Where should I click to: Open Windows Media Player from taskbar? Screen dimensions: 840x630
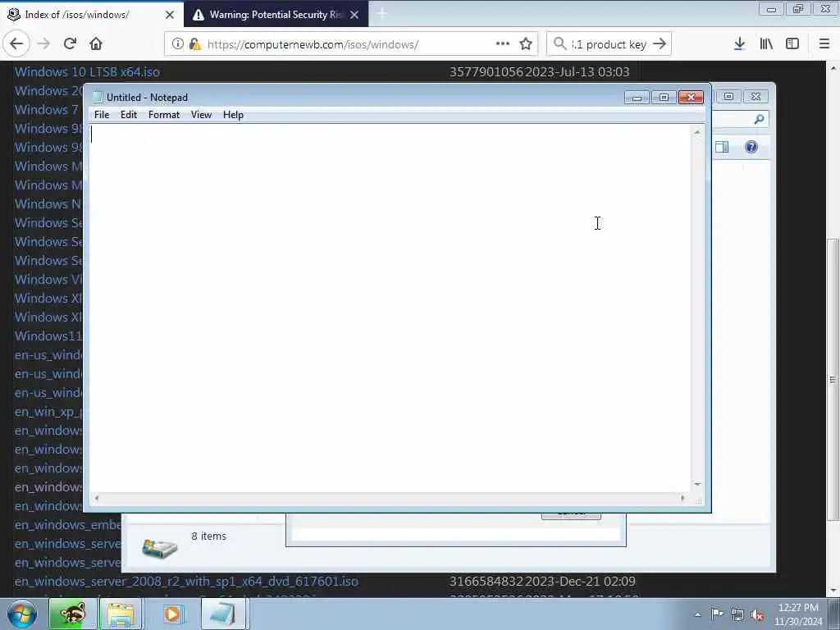click(172, 614)
